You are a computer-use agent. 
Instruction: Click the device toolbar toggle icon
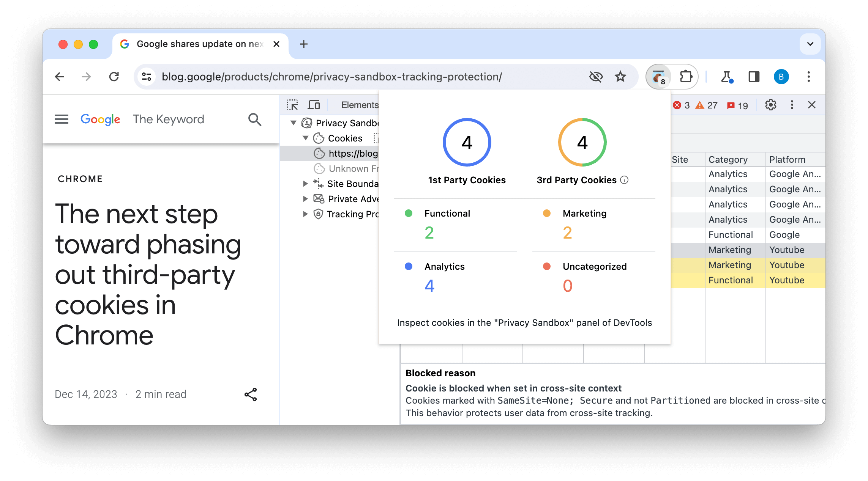point(314,104)
